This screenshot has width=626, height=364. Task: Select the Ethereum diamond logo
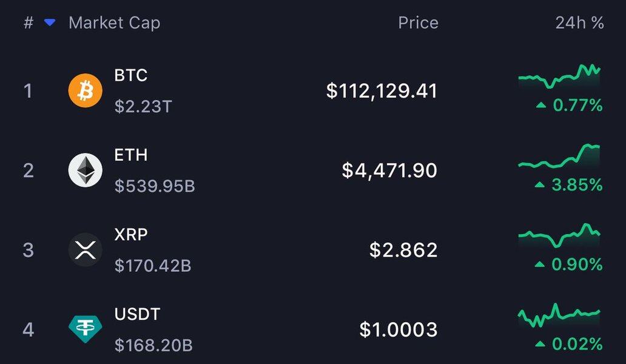85,170
